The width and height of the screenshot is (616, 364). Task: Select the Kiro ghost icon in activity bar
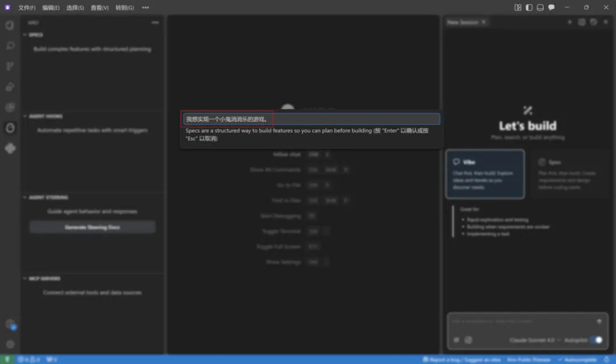[x=10, y=128]
